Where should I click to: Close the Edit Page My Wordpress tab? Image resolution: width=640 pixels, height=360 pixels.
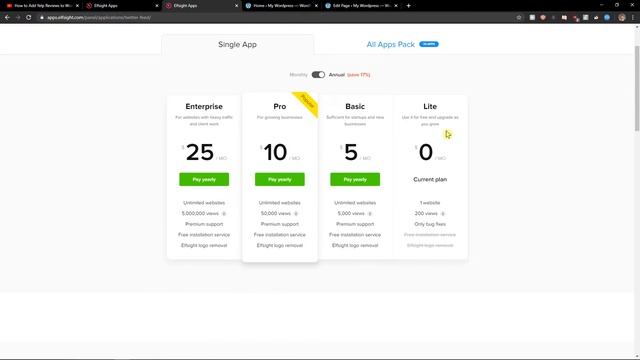(396, 6)
